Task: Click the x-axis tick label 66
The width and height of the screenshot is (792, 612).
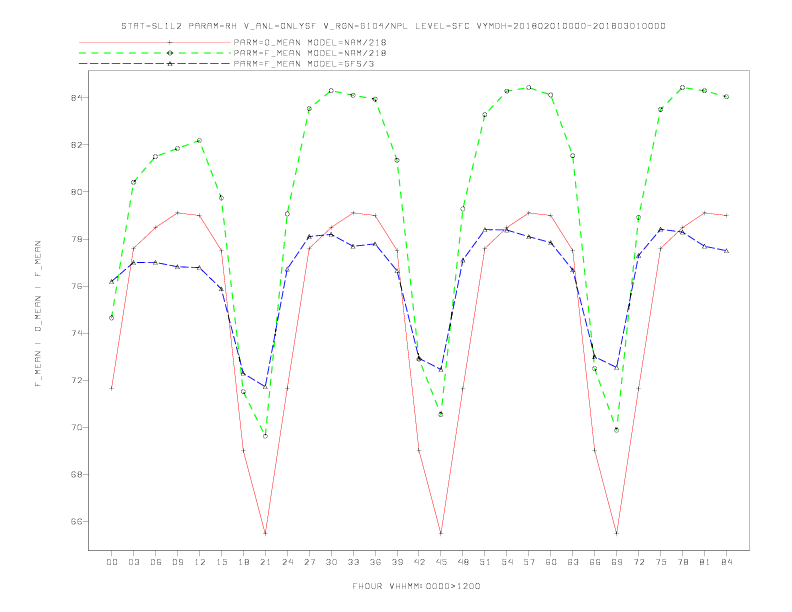Action: (595, 562)
